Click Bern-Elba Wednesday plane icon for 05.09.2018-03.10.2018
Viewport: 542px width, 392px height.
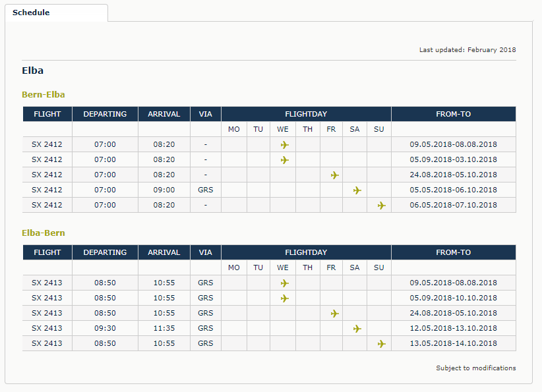click(284, 160)
